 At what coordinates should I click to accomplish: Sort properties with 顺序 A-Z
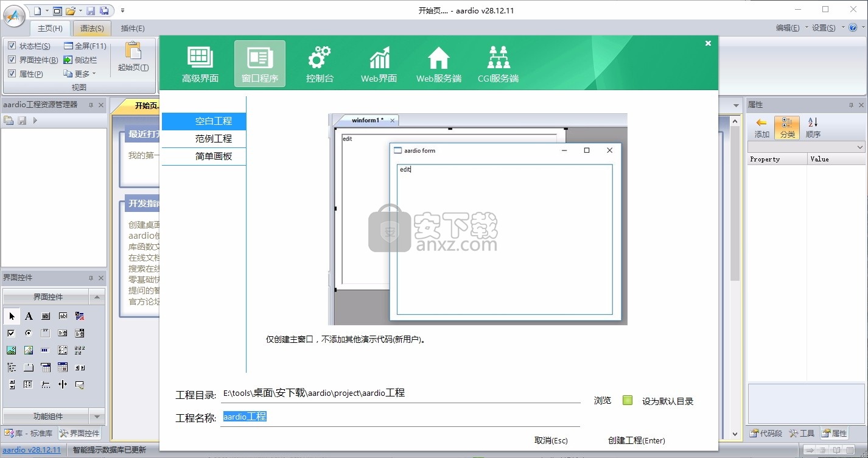[813, 128]
